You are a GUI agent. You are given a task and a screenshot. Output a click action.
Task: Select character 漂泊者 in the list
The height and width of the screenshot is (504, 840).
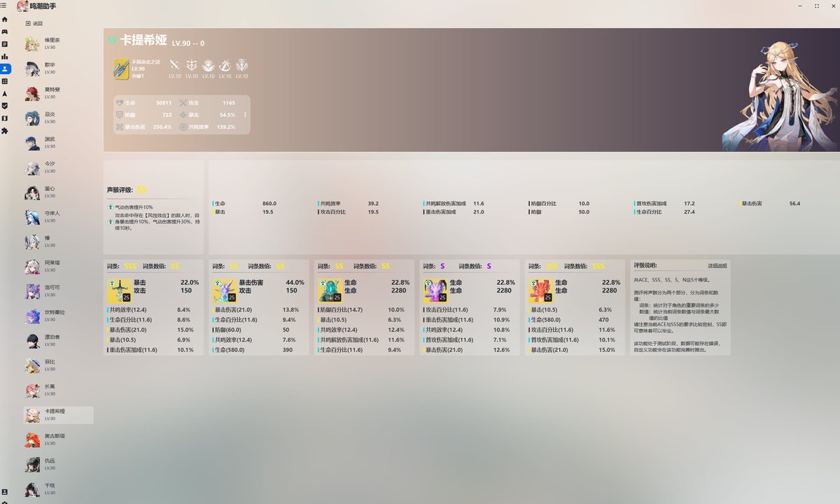click(x=58, y=341)
